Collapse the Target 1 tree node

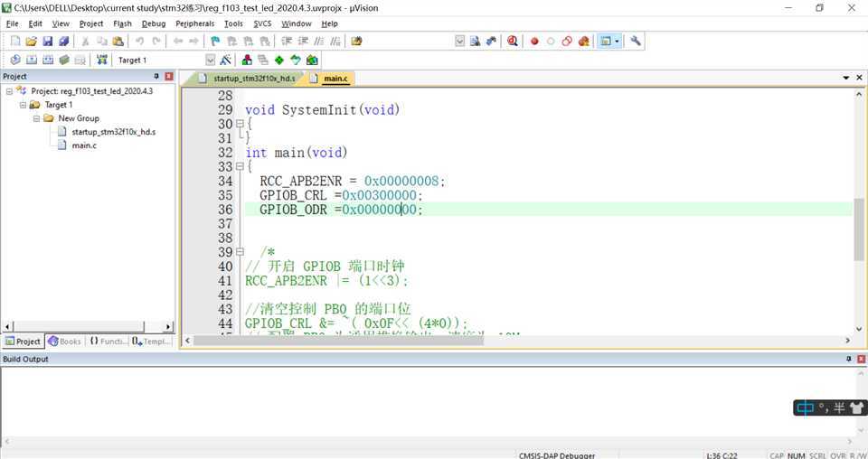pyautogui.click(x=23, y=105)
